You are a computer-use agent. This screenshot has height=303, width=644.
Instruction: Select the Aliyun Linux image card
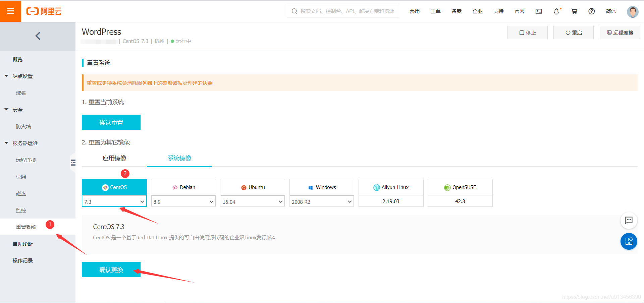(x=391, y=187)
